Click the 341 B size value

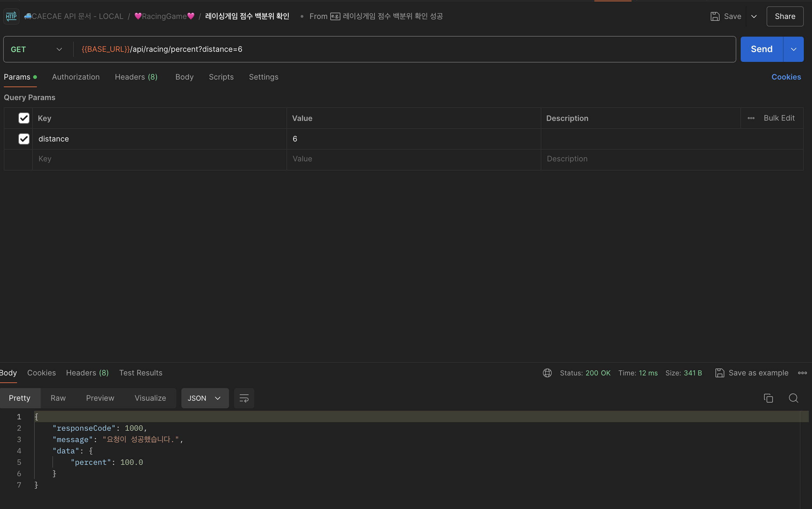(x=693, y=373)
